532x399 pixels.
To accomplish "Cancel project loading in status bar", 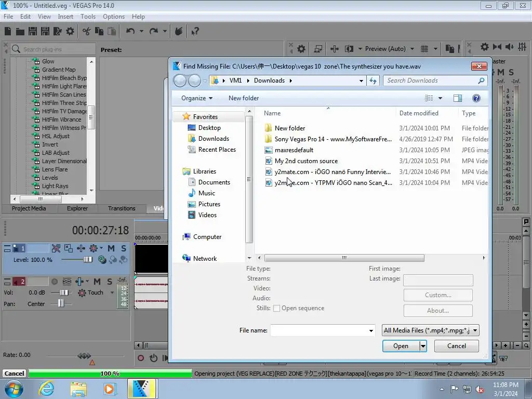I will coord(14,374).
